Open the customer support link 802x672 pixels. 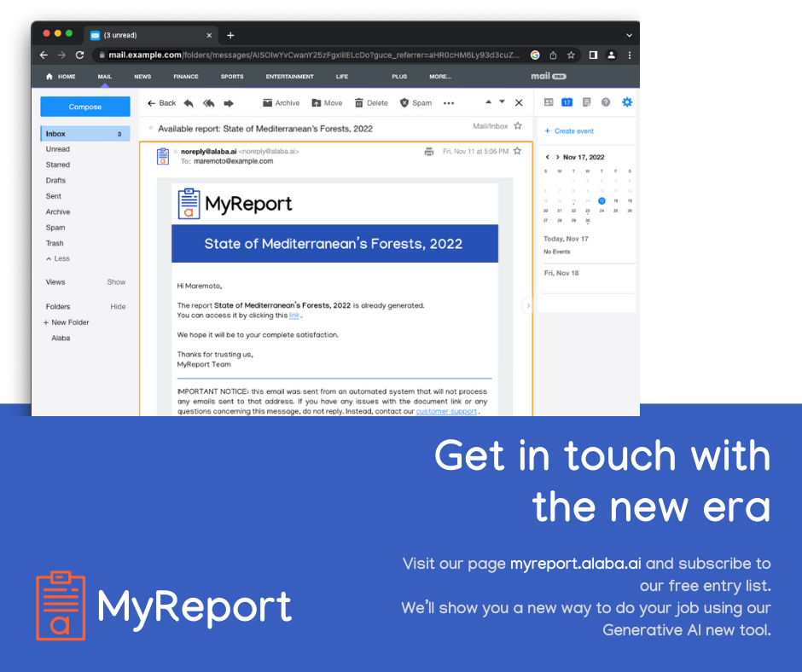coord(446,412)
